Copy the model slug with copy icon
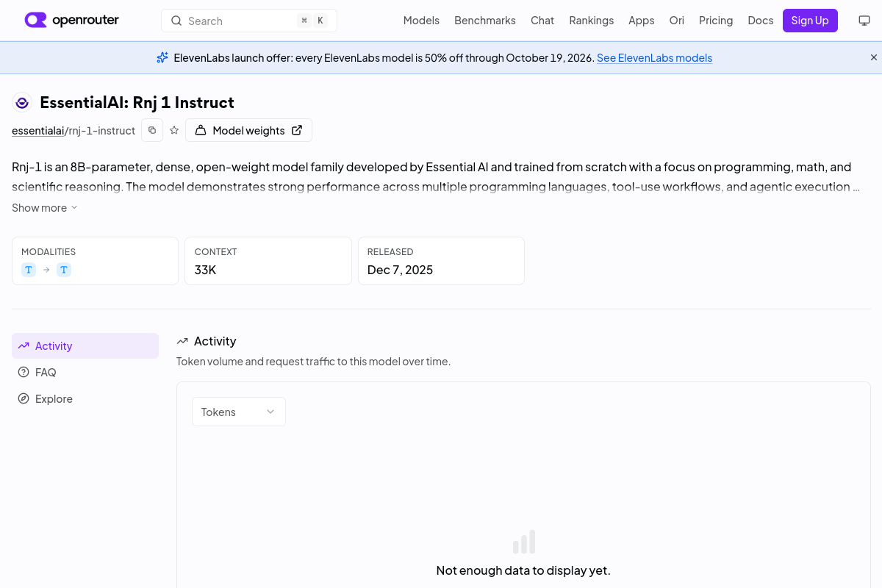 [152, 130]
